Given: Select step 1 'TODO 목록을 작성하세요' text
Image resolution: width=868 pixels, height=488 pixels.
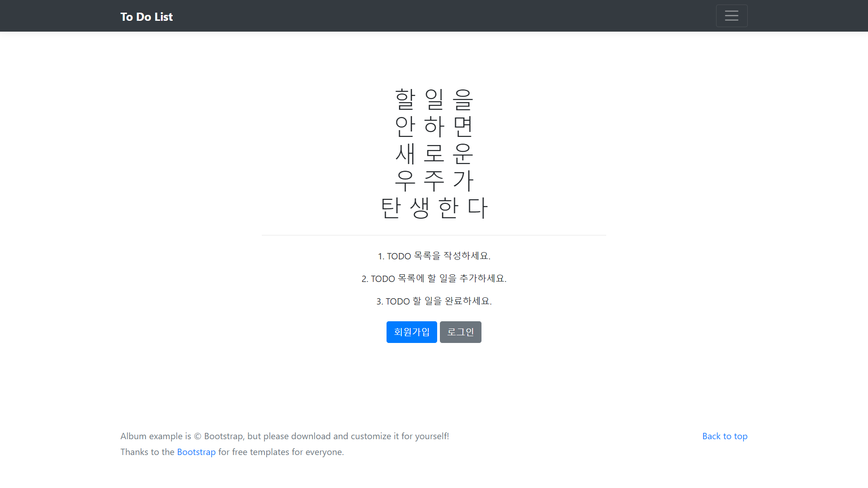Looking at the screenshot, I should click(434, 256).
